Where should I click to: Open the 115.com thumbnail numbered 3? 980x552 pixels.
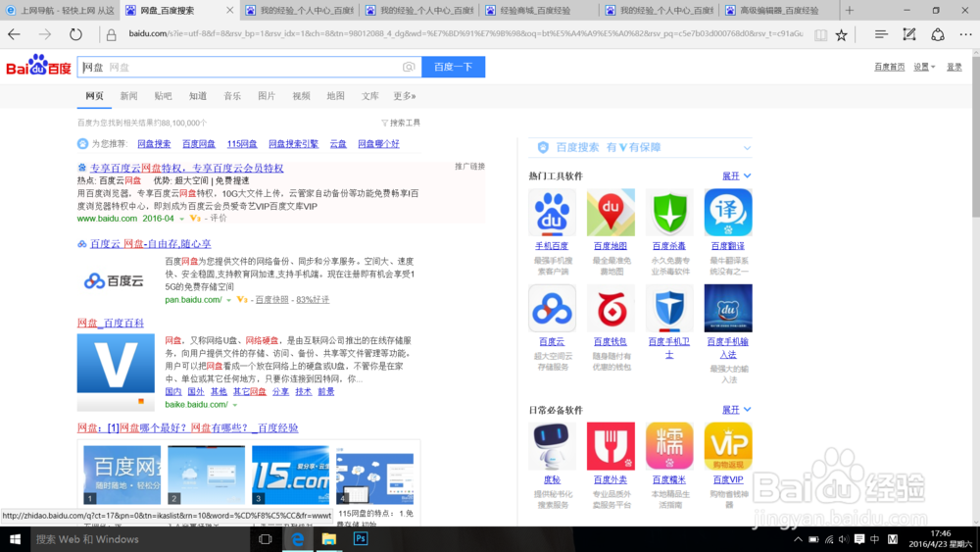(291, 476)
